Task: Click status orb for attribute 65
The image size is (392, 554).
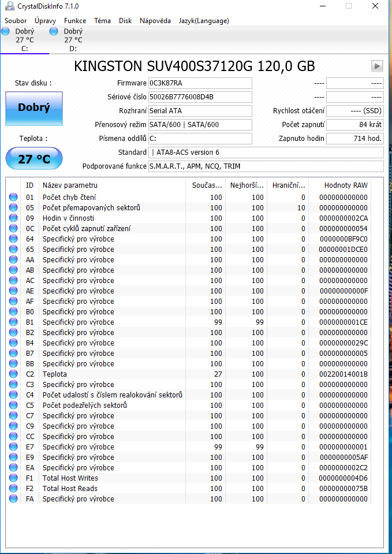Action: pos(13,249)
